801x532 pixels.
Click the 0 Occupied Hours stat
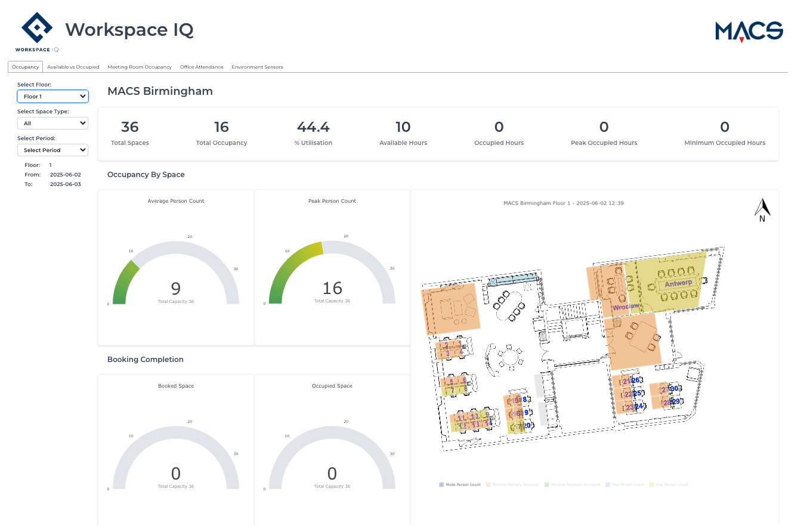click(499, 134)
